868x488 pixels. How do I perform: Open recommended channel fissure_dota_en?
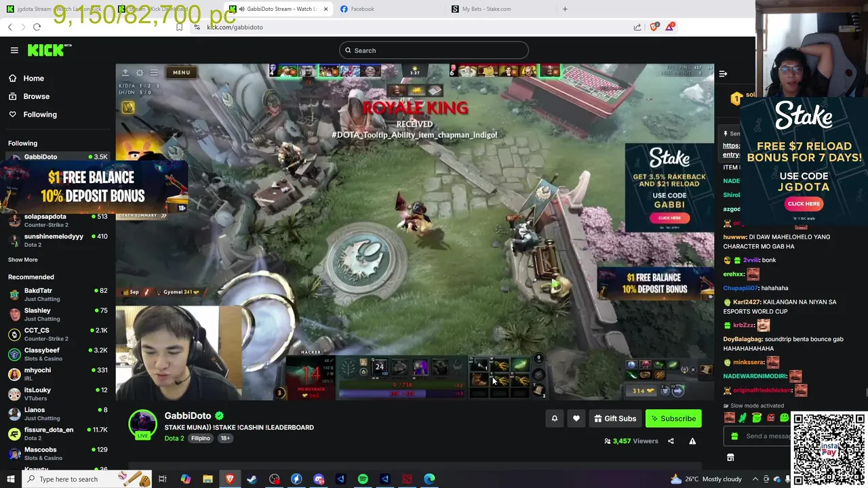[58, 433]
